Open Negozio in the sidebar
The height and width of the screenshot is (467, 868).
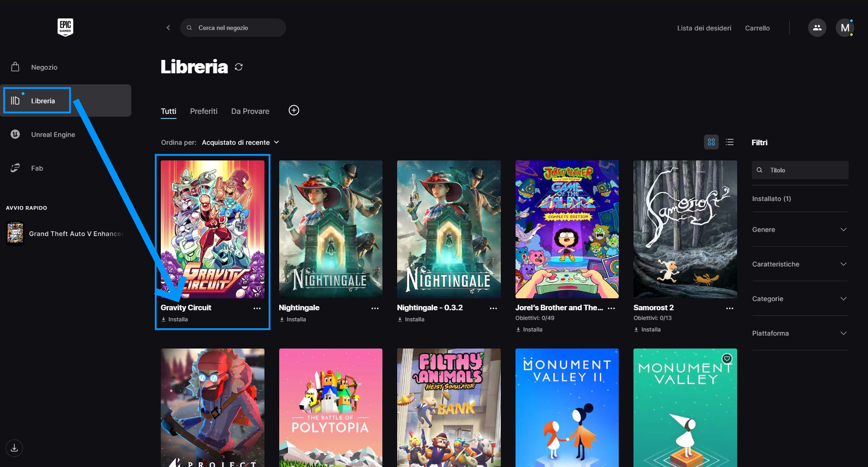pos(44,67)
